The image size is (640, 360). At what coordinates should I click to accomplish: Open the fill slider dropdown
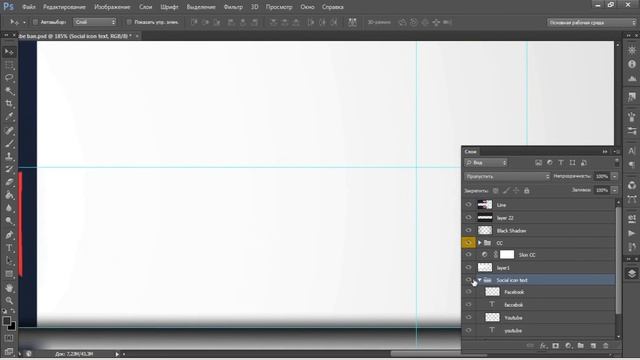[614, 190]
